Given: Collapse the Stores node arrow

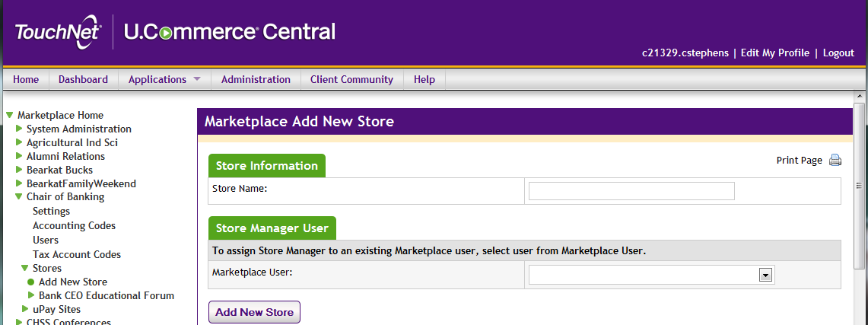Looking at the screenshot, I should pos(25,268).
